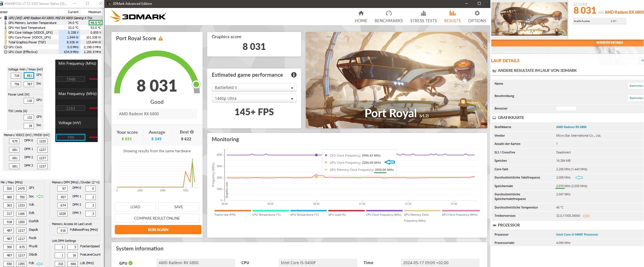Click the Best score value 8 622
Screen dimensions: 644x267
(x=186, y=139)
